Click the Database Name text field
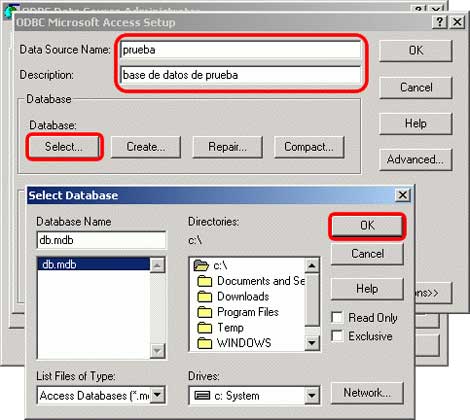Image resolution: width=470 pixels, height=420 pixels. (x=101, y=240)
